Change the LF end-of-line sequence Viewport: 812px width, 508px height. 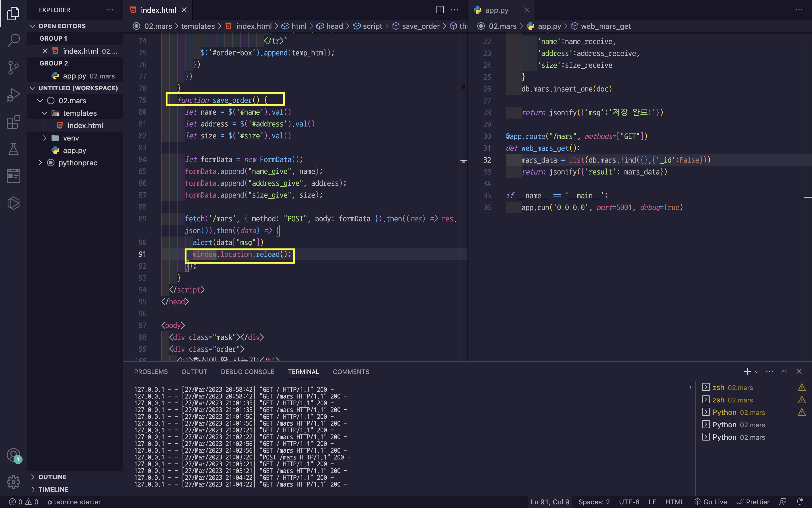point(652,502)
